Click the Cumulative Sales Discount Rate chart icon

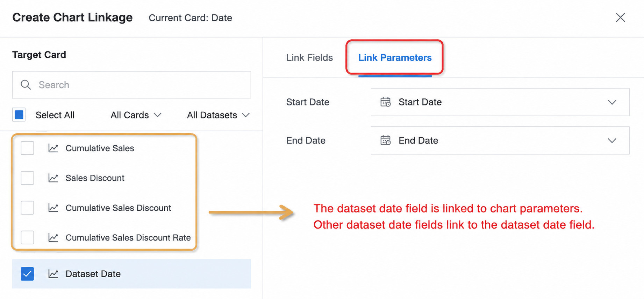coord(53,237)
